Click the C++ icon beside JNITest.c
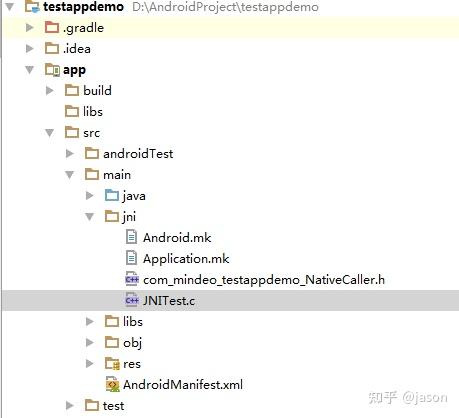Viewport: 459px width, 418px height. [x=132, y=300]
